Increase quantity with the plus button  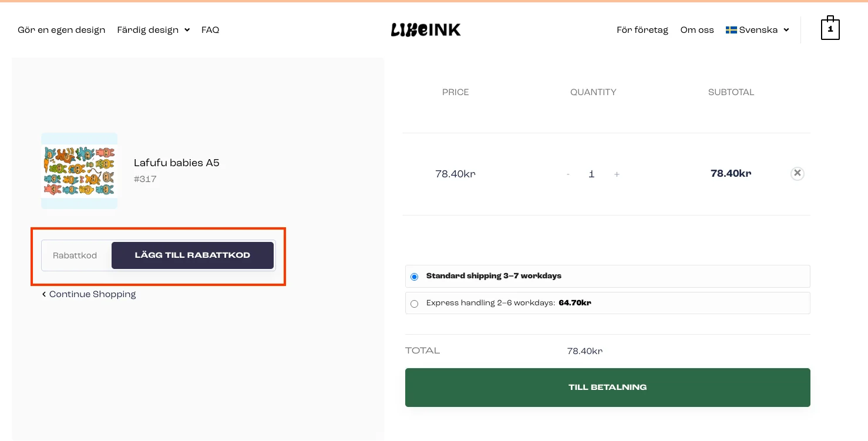(617, 174)
